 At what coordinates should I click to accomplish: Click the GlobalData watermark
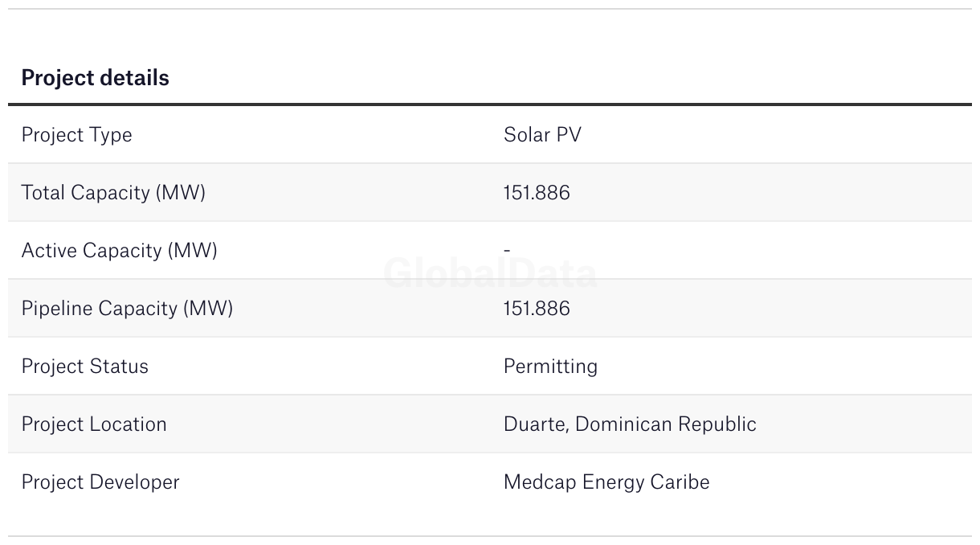click(x=490, y=273)
